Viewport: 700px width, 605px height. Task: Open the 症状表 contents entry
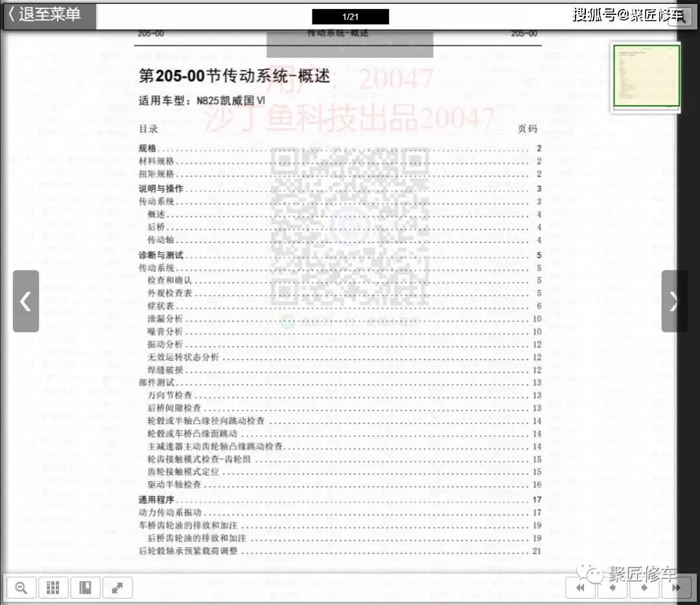pyautogui.click(x=344, y=306)
